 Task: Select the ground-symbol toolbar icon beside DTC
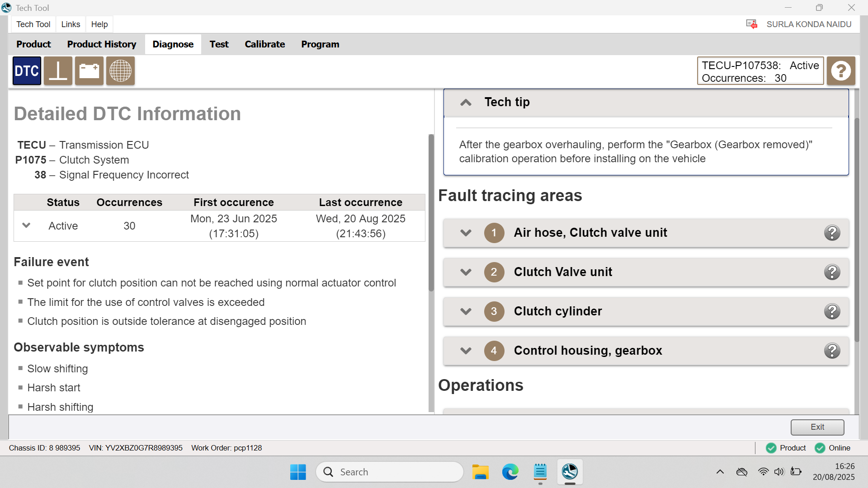point(58,71)
